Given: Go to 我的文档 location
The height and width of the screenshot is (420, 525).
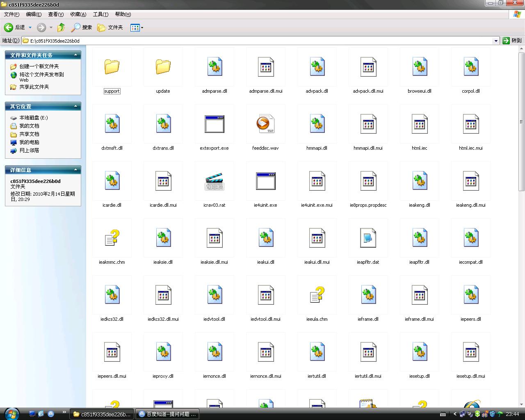Looking at the screenshot, I should tap(29, 126).
